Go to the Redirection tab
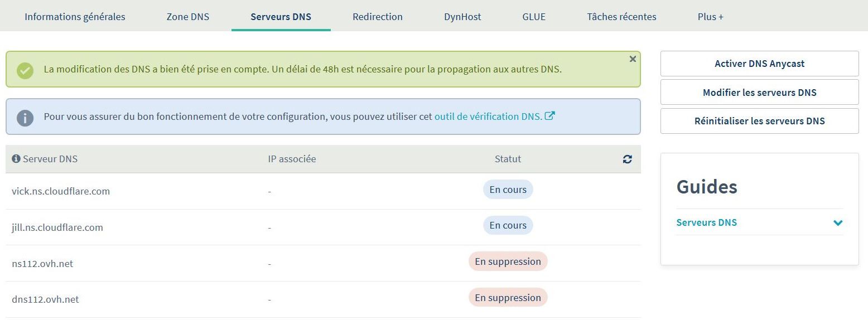Viewport: 868px width, 320px height. pos(378,17)
